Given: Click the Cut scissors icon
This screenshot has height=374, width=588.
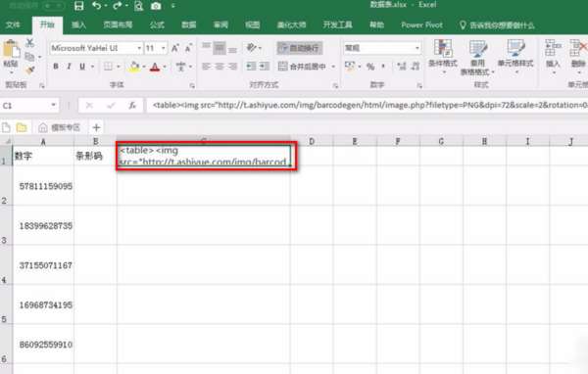Looking at the screenshot, I should click(x=29, y=43).
